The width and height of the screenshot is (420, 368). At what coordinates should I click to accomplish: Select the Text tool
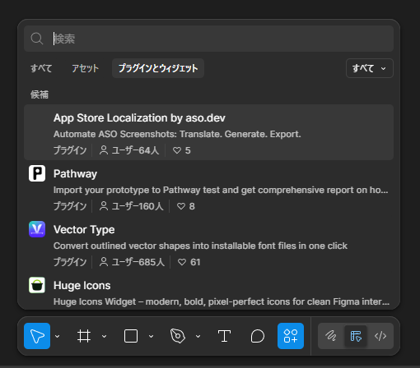point(224,336)
